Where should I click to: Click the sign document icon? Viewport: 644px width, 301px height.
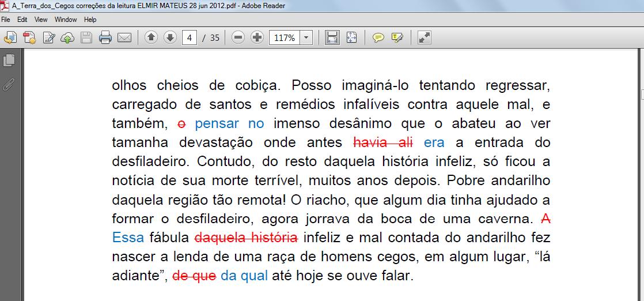(x=49, y=38)
